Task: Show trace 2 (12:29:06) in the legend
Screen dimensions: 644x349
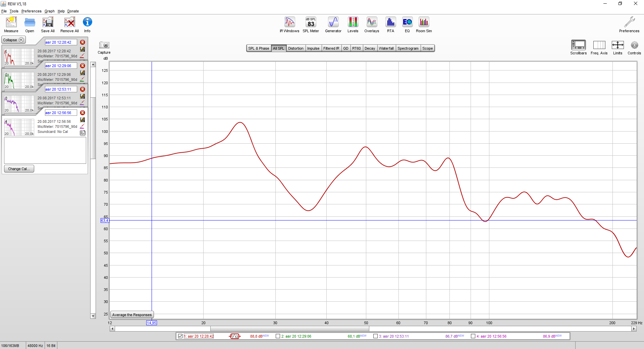Action: pyautogui.click(x=278, y=336)
